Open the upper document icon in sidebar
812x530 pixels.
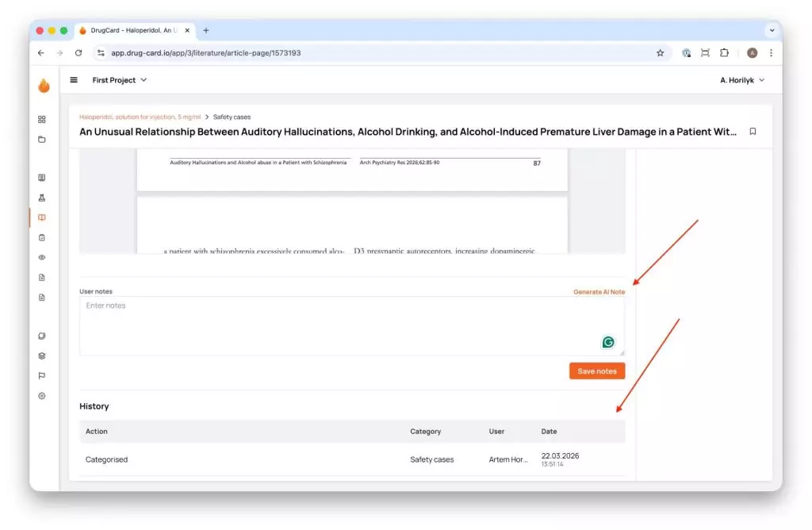42,278
